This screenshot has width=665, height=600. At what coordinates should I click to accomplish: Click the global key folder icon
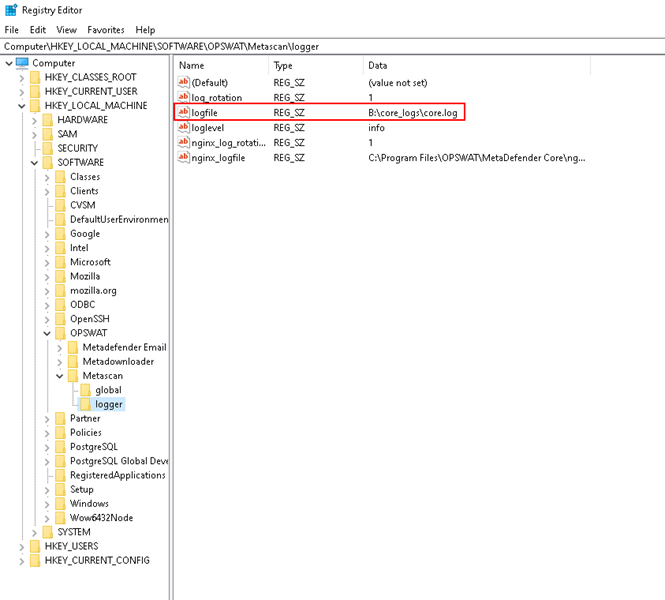86,390
